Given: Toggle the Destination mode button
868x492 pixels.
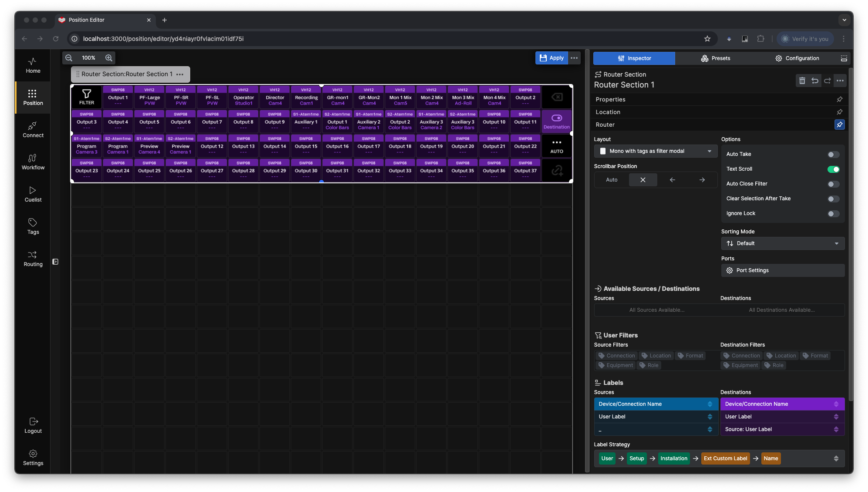Looking at the screenshot, I should click(557, 121).
